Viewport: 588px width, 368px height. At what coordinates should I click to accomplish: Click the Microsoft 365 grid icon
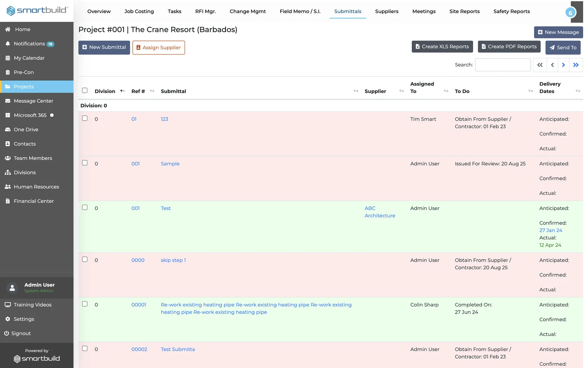[7, 115]
